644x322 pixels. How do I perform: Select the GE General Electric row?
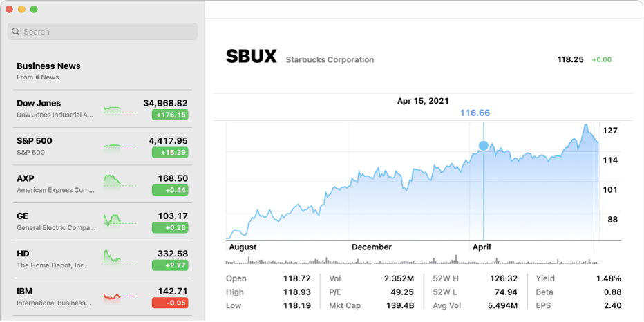[x=102, y=221]
